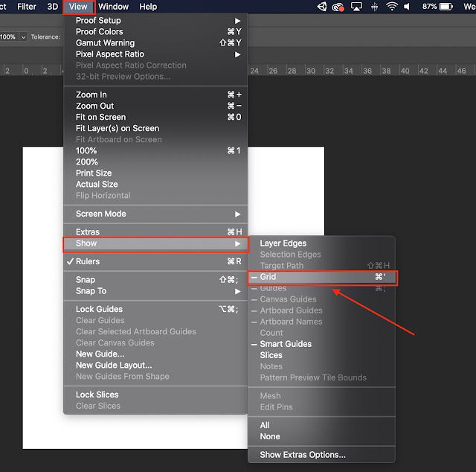Click the Wi-Fi icon in the menu bar
Image resolution: width=476 pixels, height=472 pixels.
coord(392,7)
